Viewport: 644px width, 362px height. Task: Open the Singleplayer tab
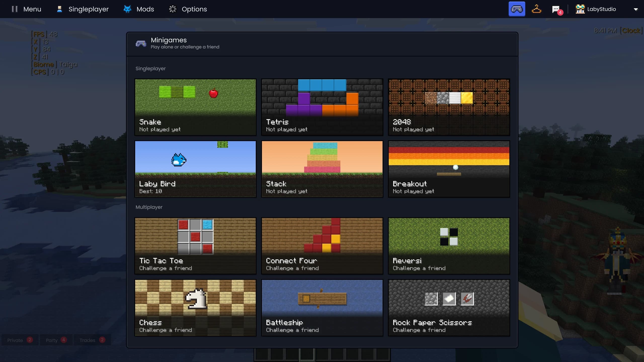coord(83,9)
